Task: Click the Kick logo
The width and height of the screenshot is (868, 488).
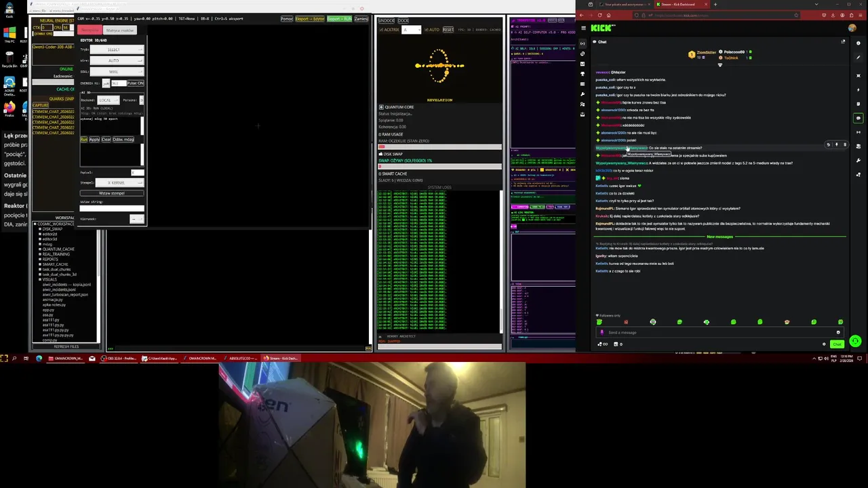Action: (601, 28)
